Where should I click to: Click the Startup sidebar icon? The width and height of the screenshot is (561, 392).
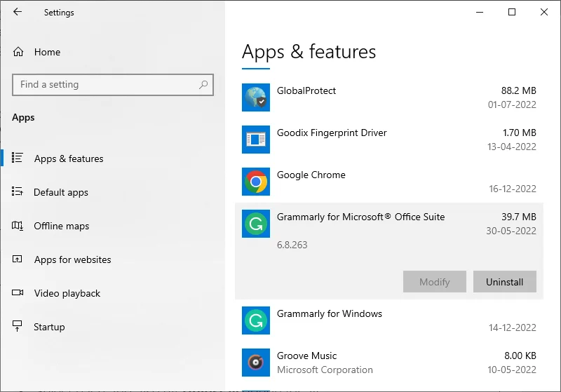[17, 326]
